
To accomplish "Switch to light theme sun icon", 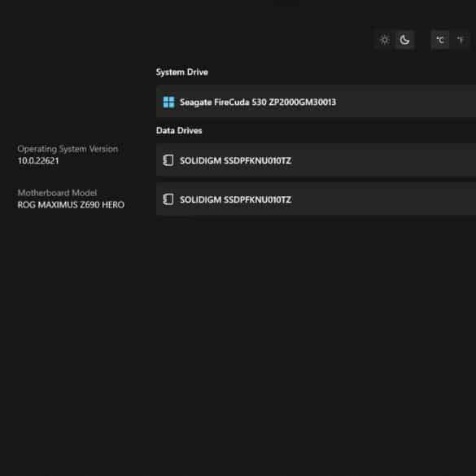I will [x=385, y=40].
